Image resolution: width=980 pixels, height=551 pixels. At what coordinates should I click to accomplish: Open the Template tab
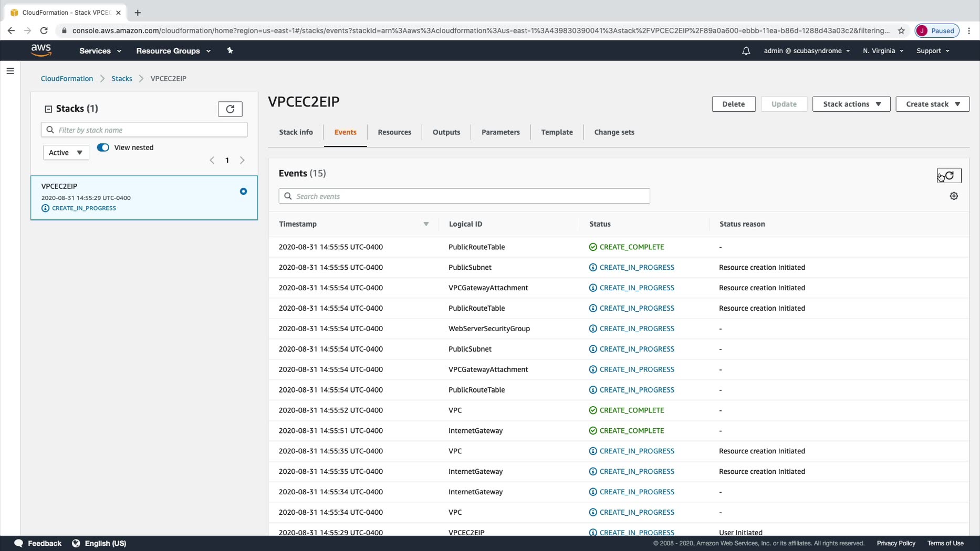pos(557,132)
